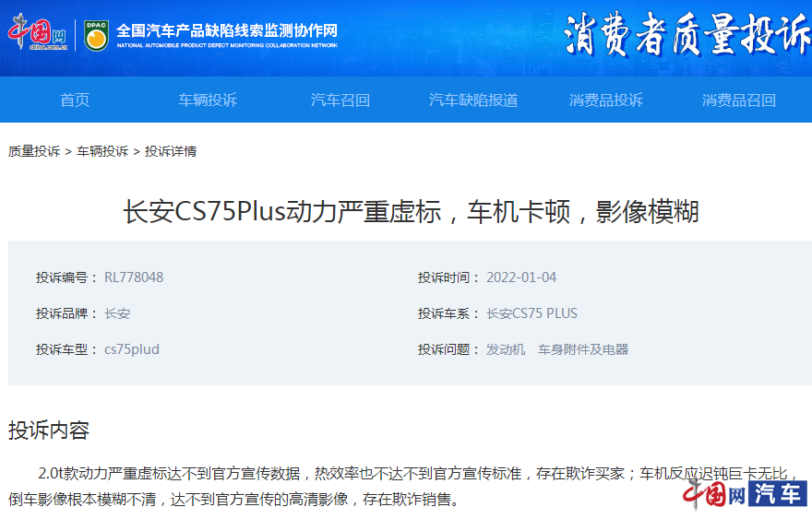Click complaint paragraph starting 2.0t款动力
Screen dimensions: 812x519
coord(404,487)
